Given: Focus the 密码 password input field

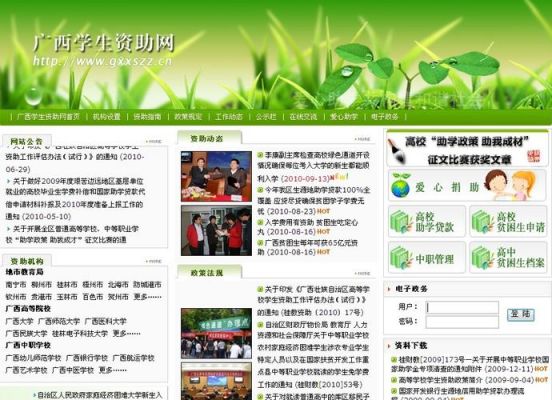Looking at the screenshot, I should point(462,322).
